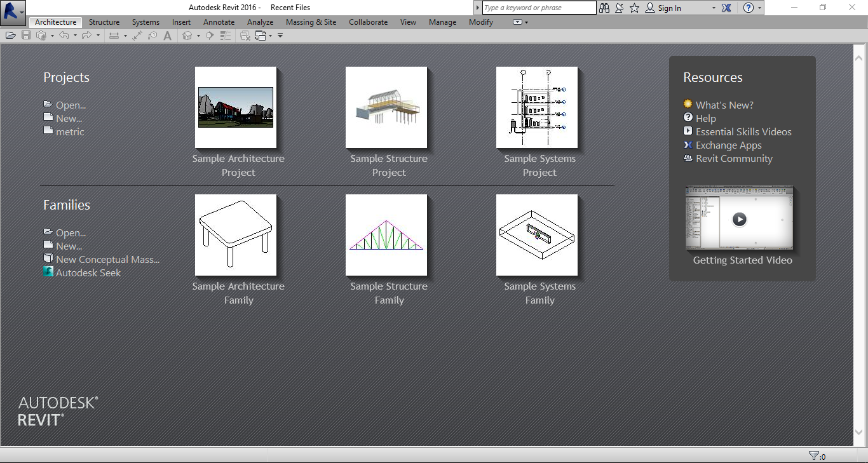Switch to the Systems ribbon tab
This screenshot has height=463, width=868.
point(146,22)
